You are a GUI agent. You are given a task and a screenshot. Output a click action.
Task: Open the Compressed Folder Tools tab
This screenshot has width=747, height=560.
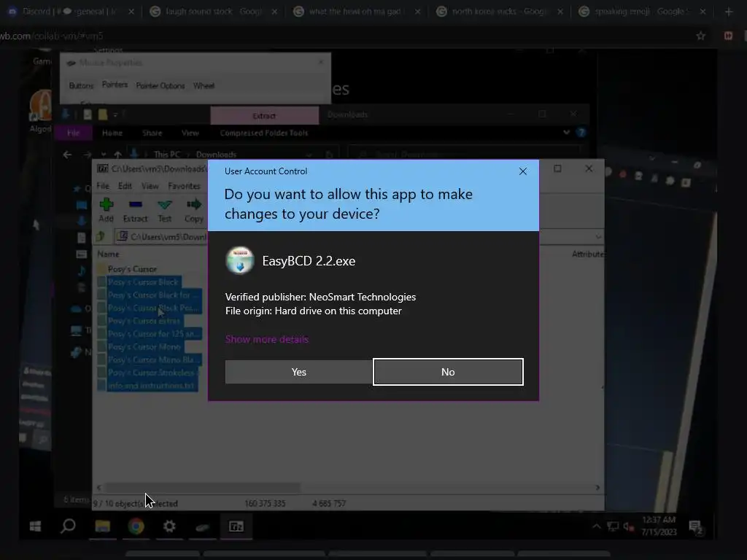[264, 133]
